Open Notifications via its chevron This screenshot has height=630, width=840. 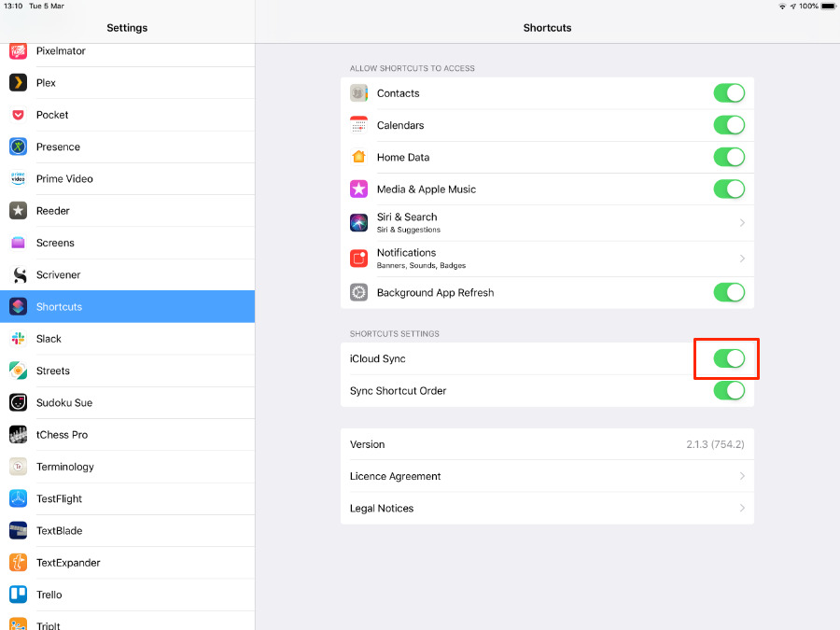742,259
